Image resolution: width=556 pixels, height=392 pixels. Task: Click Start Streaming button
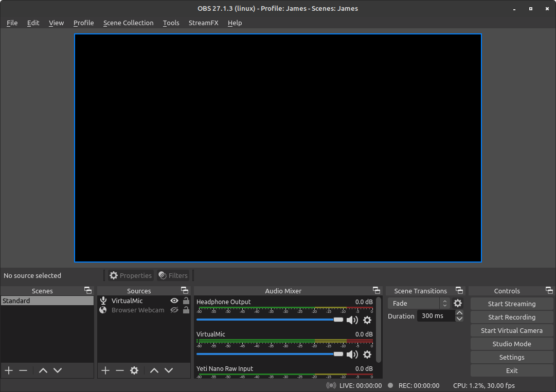point(512,304)
